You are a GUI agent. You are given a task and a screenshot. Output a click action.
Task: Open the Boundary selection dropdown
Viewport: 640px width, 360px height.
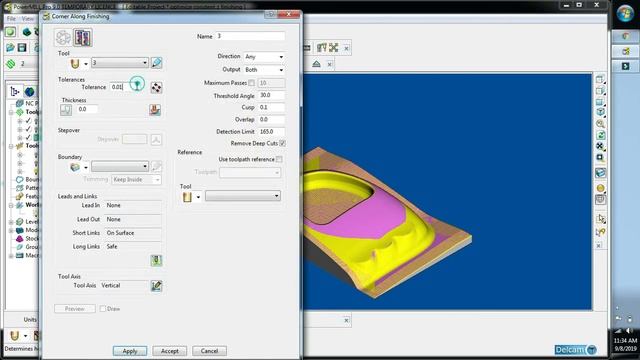(120, 167)
